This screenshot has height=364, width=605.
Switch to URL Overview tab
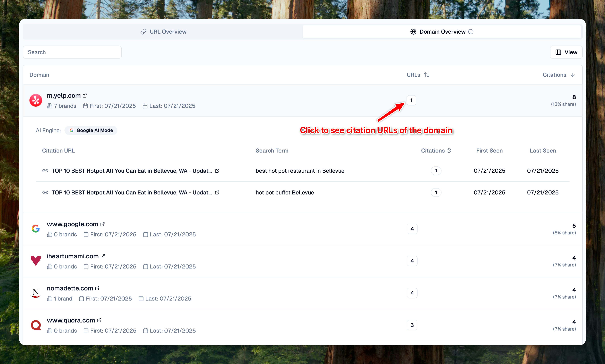(x=163, y=32)
